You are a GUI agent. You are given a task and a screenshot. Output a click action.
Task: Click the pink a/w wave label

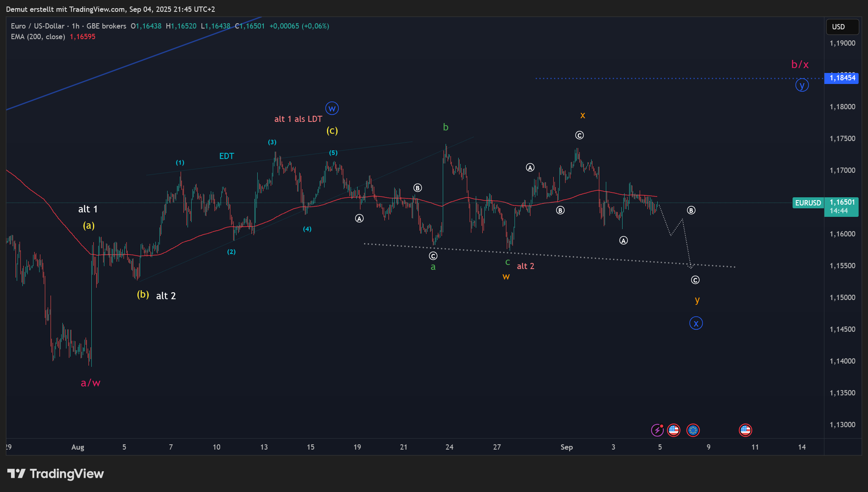pyautogui.click(x=91, y=383)
